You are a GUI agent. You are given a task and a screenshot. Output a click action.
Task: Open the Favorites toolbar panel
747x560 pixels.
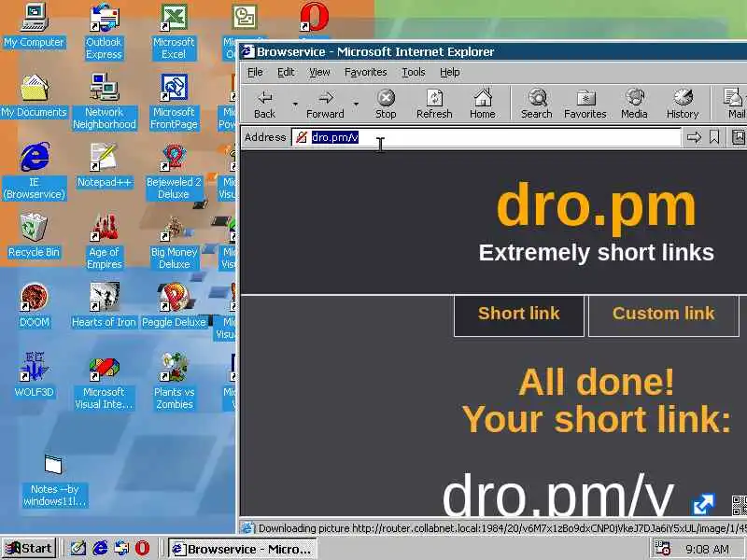click(x=585, y=104)
